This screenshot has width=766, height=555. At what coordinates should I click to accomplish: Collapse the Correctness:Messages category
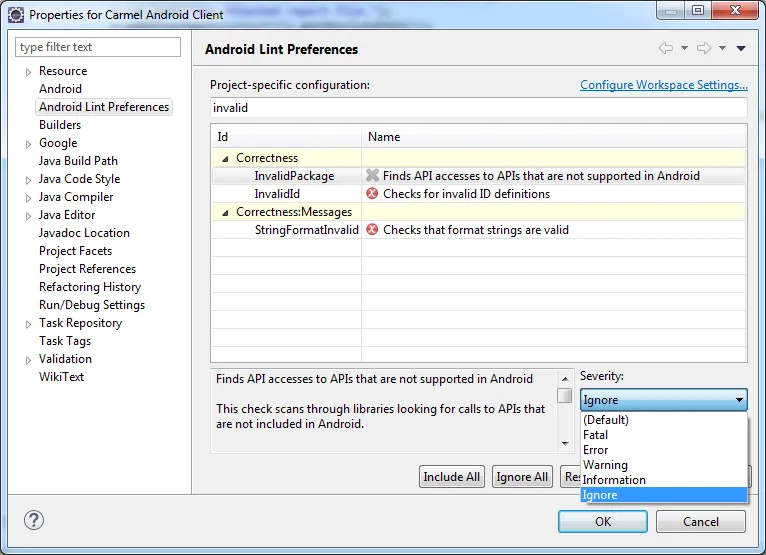tap(225, 212)
